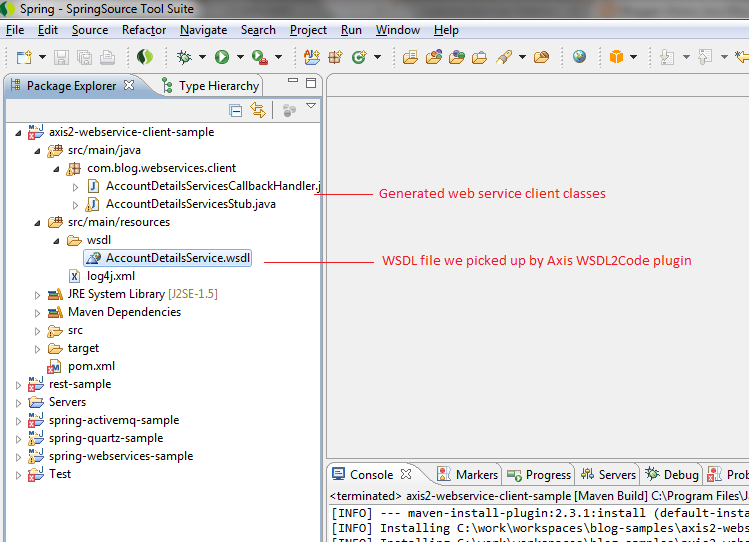Collapse the axis2-webservice-client-sample project
The width and height of the screenshot is (749, 542).
[x=18, y=133]
